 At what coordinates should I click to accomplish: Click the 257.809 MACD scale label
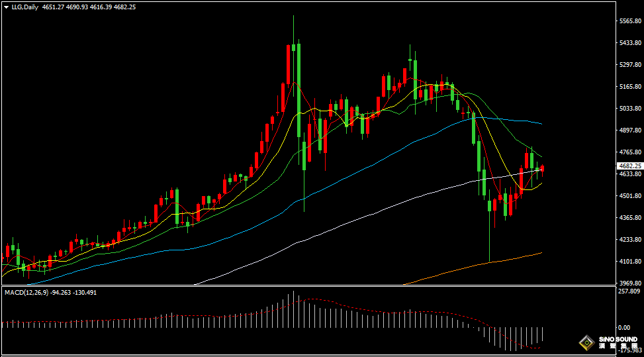point(629,291)
